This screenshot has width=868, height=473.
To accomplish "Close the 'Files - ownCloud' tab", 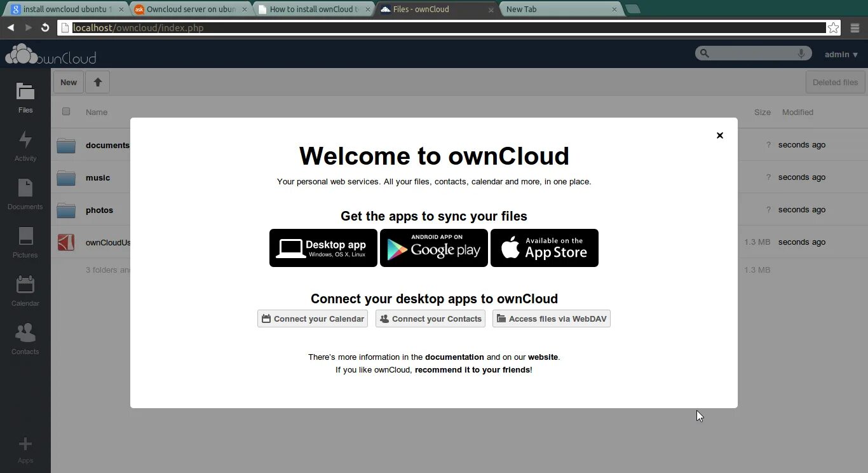I will coord(491,10).
